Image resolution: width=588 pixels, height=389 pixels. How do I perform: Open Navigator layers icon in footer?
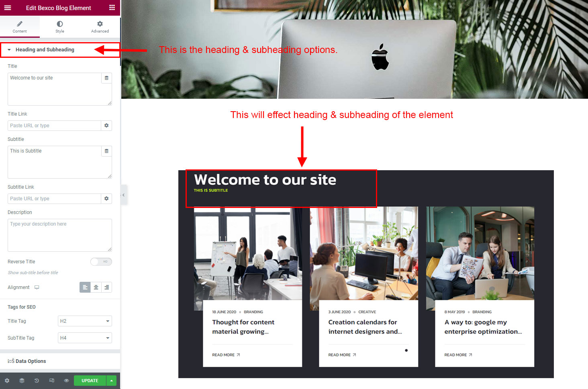point(22,381)
